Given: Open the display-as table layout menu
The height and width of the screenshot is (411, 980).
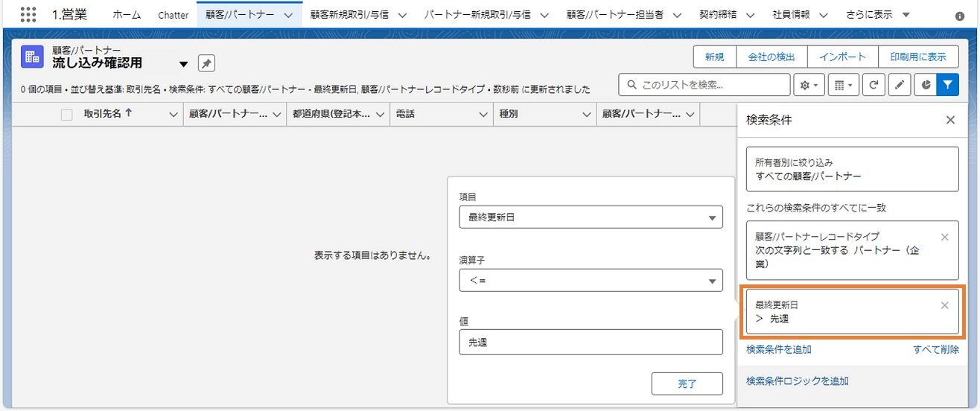Looking at the screenshot, I should (x=843, y=85).
